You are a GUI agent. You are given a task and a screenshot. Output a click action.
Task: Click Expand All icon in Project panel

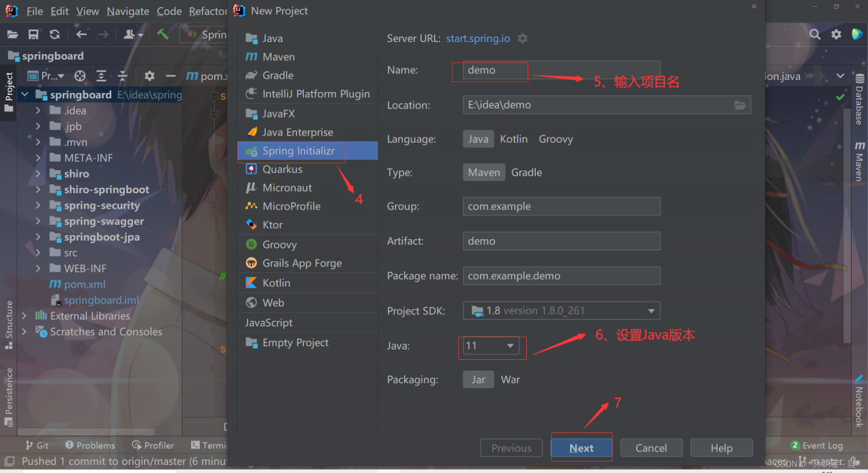101,76
